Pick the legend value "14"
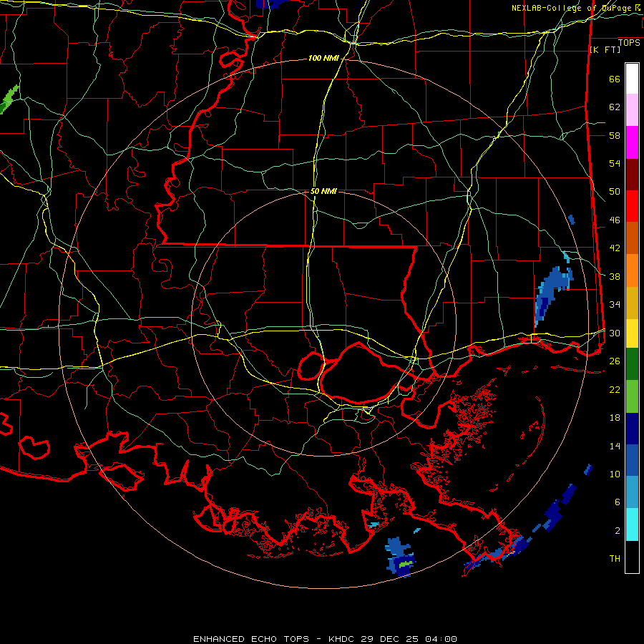The image size is (644, 644). click(615, 446)
